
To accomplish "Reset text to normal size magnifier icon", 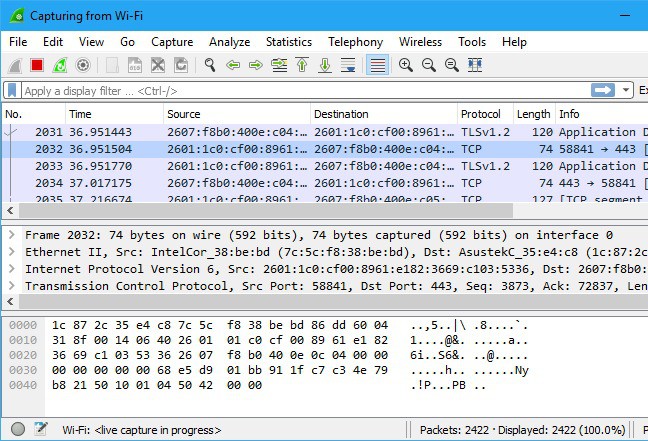I will tap(452, 65).
